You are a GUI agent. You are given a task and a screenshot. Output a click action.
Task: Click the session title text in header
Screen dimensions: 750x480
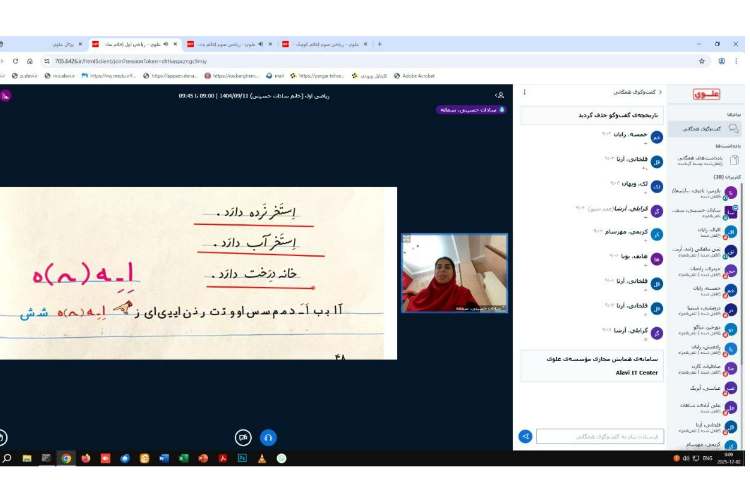254,96
